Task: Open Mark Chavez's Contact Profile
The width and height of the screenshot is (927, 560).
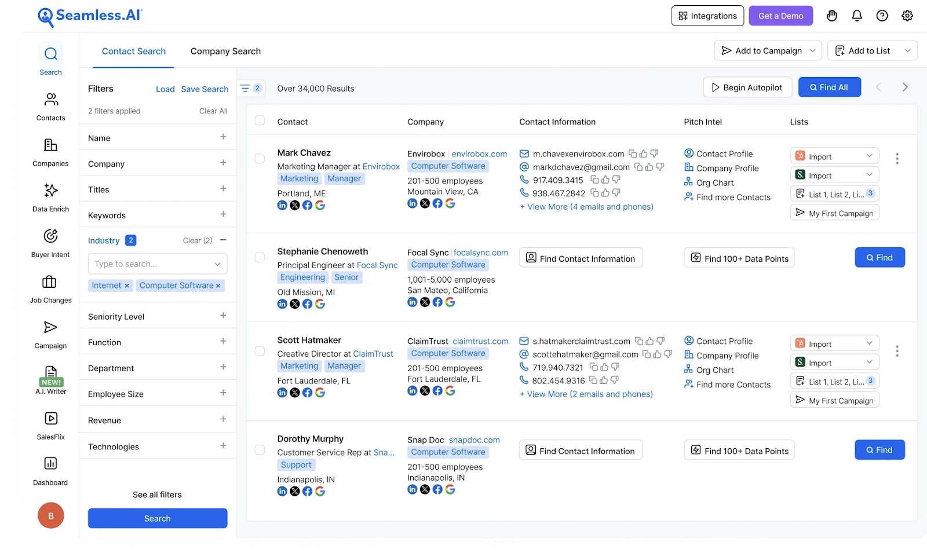Action: (718, 153)
